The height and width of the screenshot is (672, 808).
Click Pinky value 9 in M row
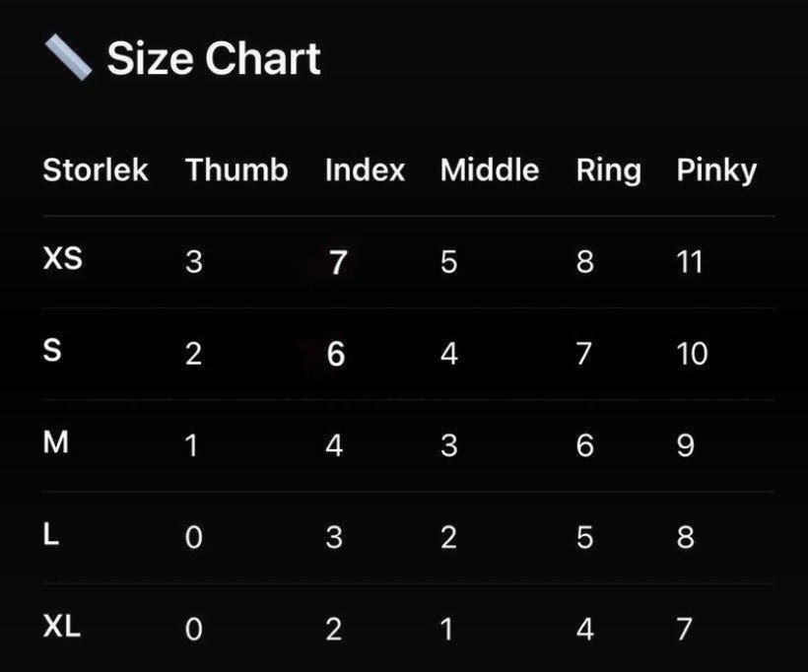[x=686, y=445]
